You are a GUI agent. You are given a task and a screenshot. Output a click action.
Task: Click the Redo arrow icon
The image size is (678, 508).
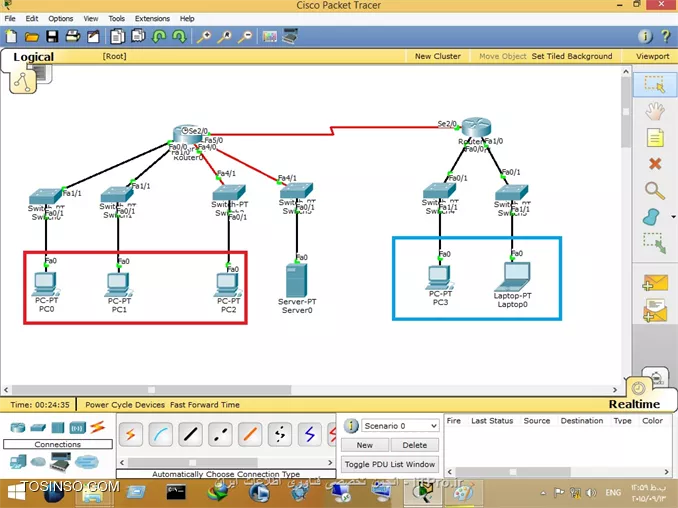[179, 37]
